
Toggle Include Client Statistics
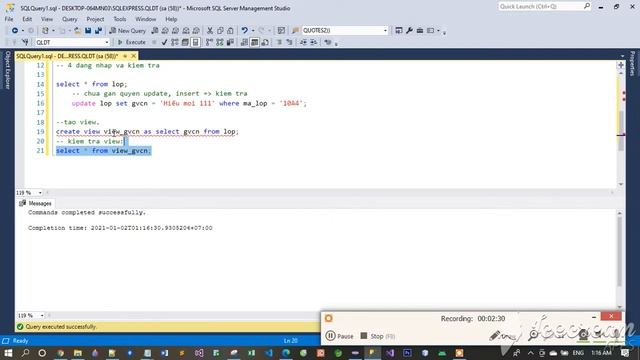(x=230, y=42)
